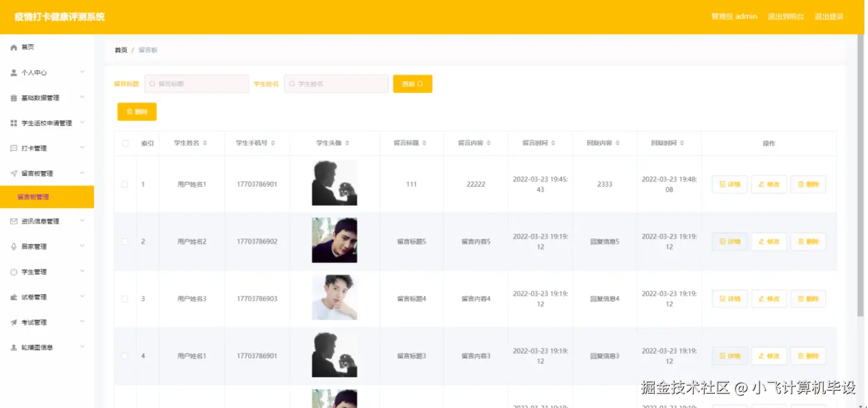Click the icon beside 轮播图信息

coord(14,347)
